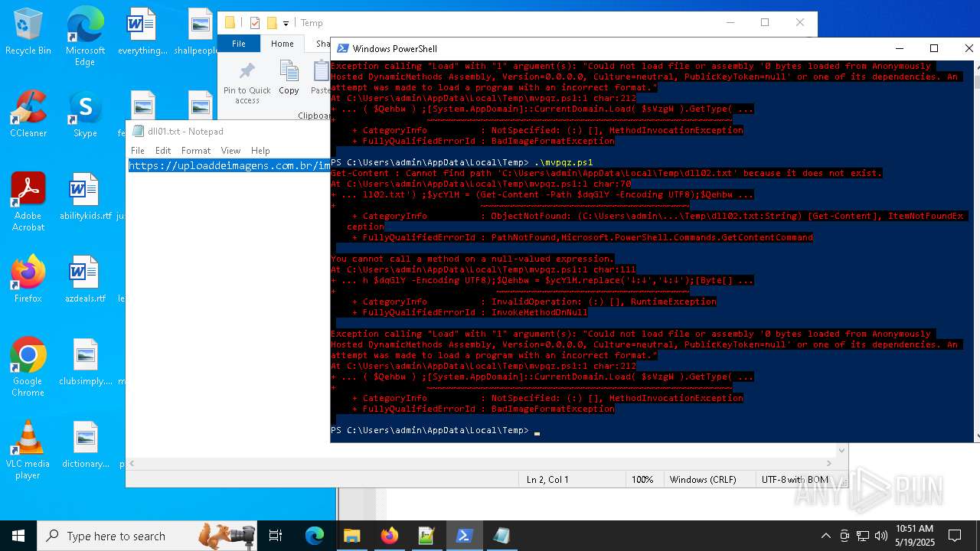Screen dimensions: 980x551
Task: Open the Notepad File menu
Action: click(138, 151)
